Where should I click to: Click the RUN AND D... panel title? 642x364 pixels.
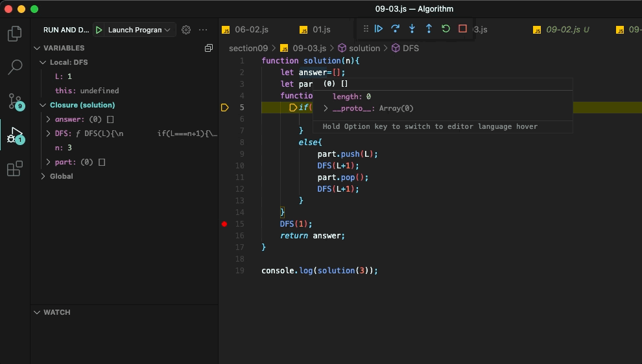(x=66, y=30)
